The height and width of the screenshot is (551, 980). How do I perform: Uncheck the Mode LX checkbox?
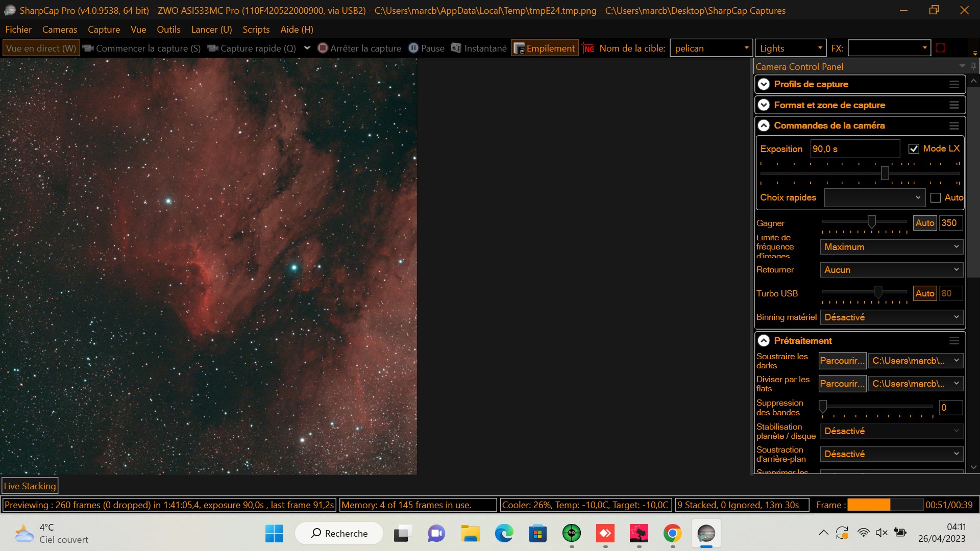click(x=914, y=148)
